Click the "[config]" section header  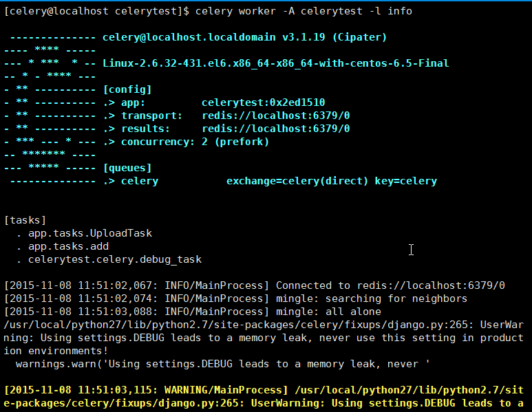coord(127,89)
